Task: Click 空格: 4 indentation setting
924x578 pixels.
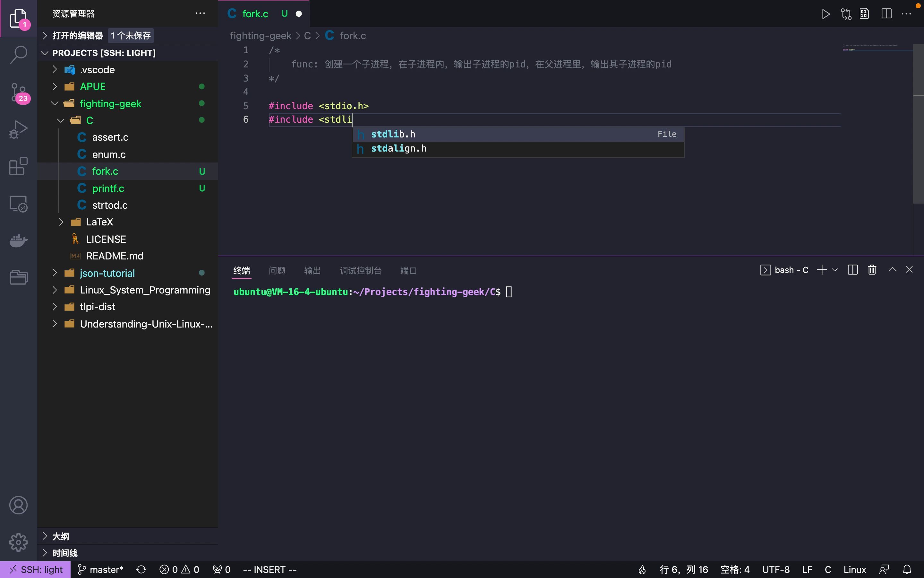Action: [x=735, y=570]
